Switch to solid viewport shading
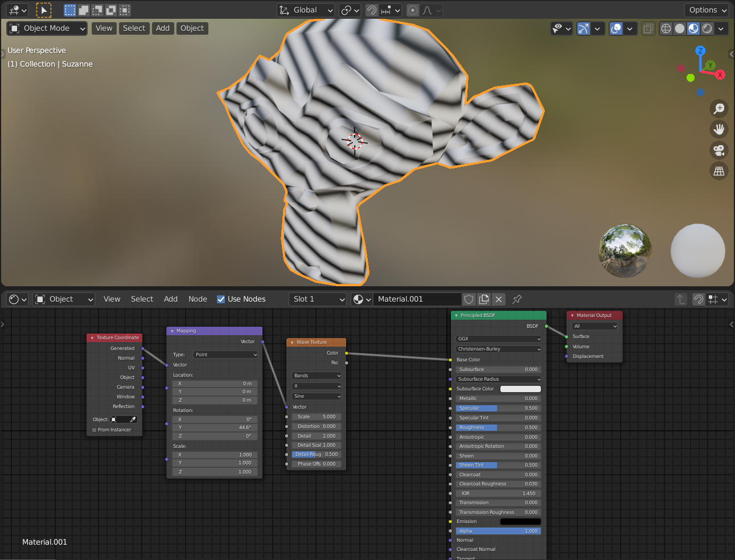This screenshot has width=735, height=560. [x=680, y=28]
